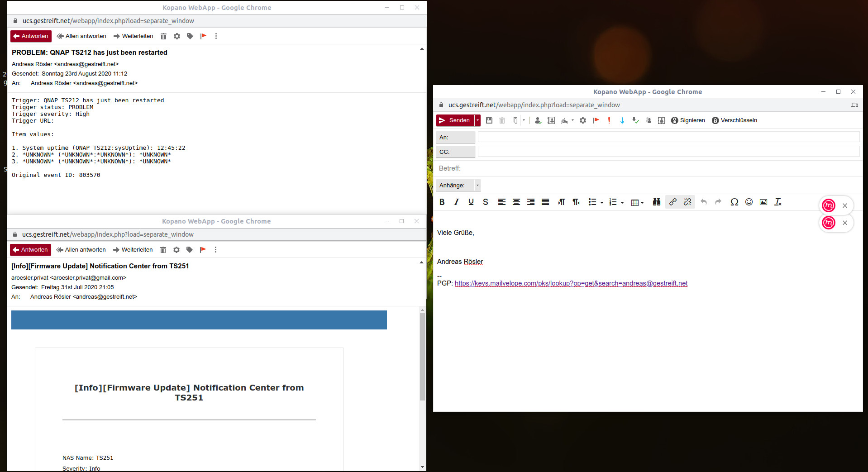Attach a file using the paperclip icon
Screen dimensions: 868x472
515,120
